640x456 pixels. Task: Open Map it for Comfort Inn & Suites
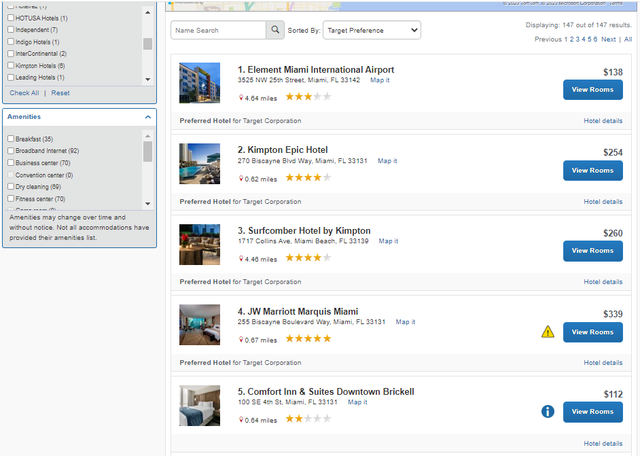[358, 402]
